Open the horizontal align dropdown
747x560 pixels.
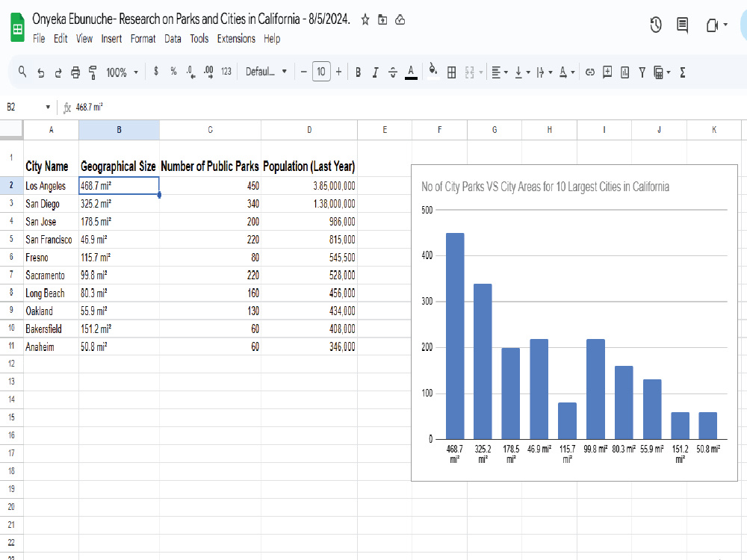pyautogui.click(x=506, y=72)
